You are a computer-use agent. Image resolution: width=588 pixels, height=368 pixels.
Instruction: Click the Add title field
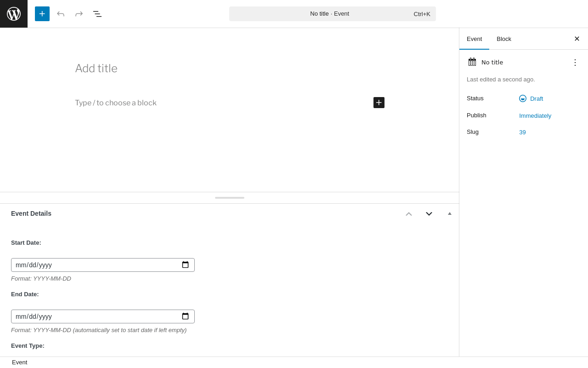click(x=230, y=69)
